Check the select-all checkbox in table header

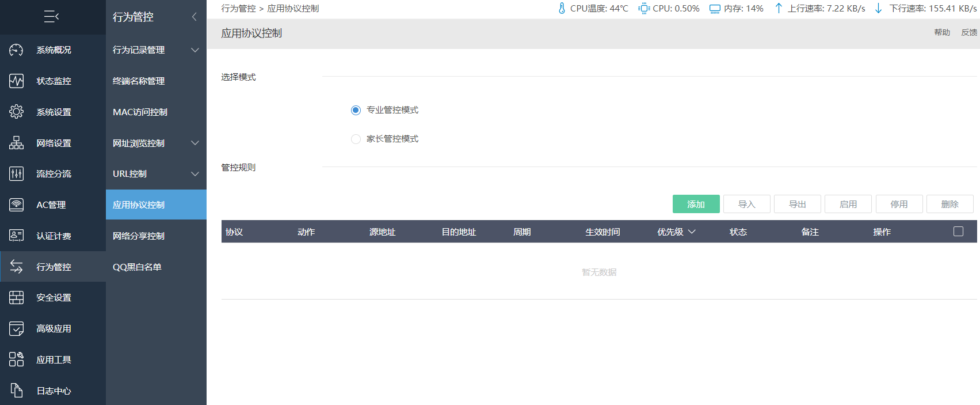point(958,232)
